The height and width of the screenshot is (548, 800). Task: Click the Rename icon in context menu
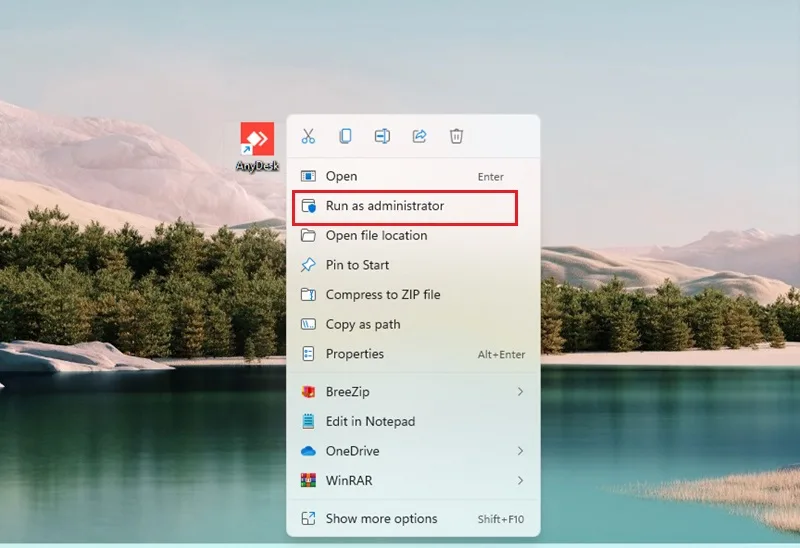pos(382,136)
